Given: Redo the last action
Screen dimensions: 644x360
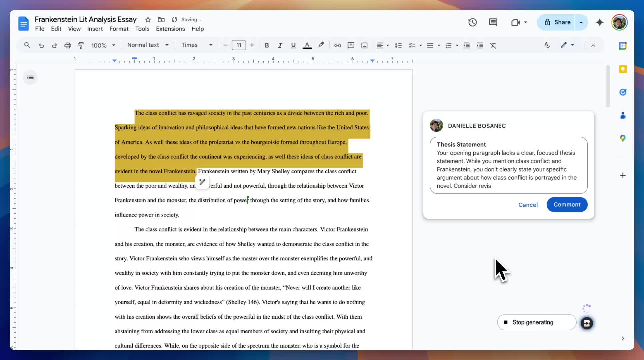Looking at the screenshot, I should [x=54, y=45].
